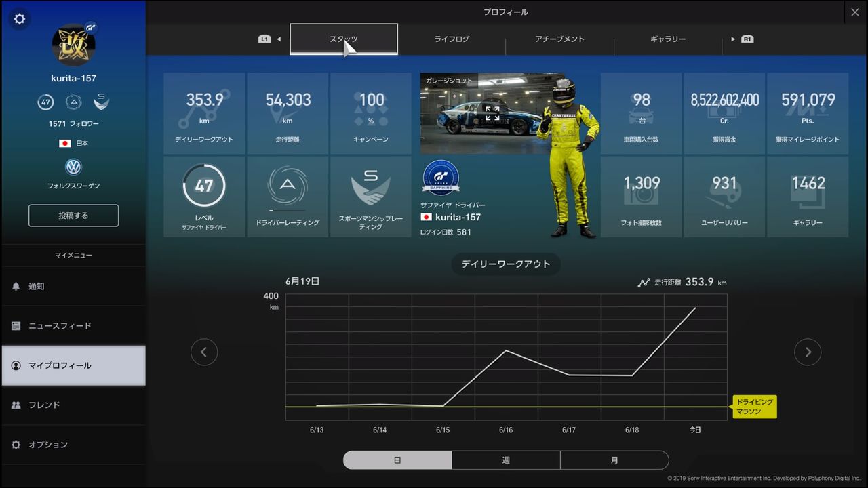Viewport: 868px width, 488px height.
Task: Click the Volkswagen manufacturer logo
Action: click(x=73, y=167)
